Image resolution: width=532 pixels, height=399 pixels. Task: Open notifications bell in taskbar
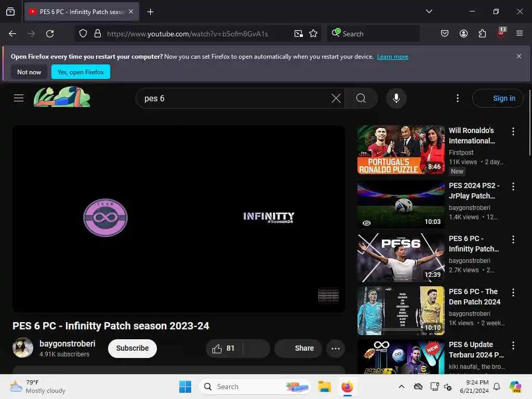[x=497, y=387]
